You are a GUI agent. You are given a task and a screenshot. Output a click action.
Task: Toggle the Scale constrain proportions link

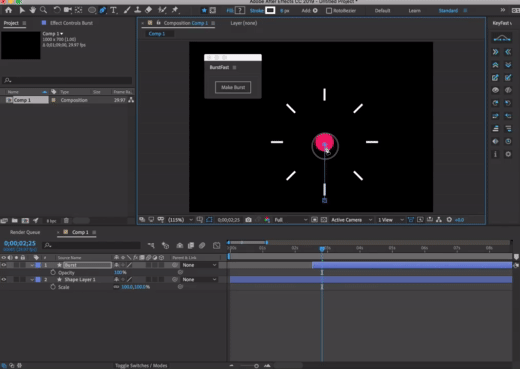(116, 287)
